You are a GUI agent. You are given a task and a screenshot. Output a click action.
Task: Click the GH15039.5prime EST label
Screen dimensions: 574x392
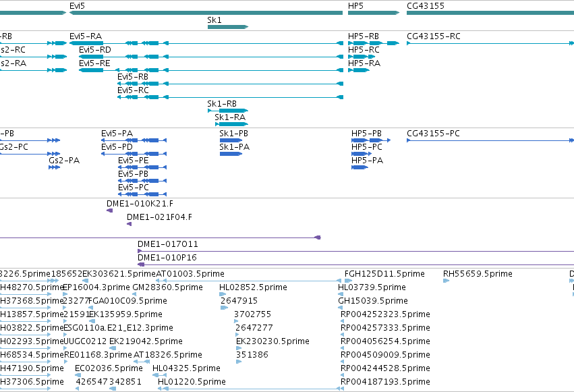373,301
